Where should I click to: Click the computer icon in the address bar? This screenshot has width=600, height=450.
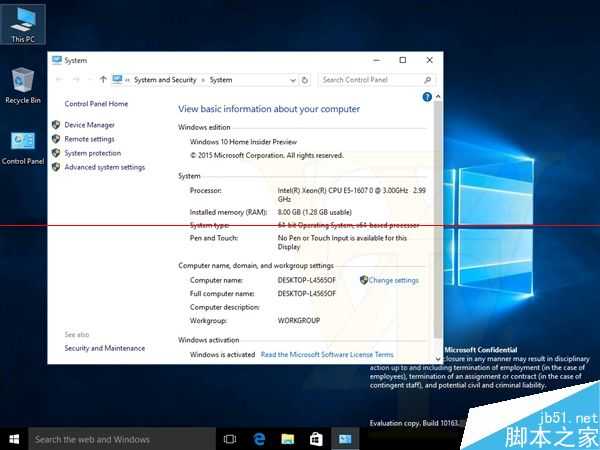tap(117, 80)
